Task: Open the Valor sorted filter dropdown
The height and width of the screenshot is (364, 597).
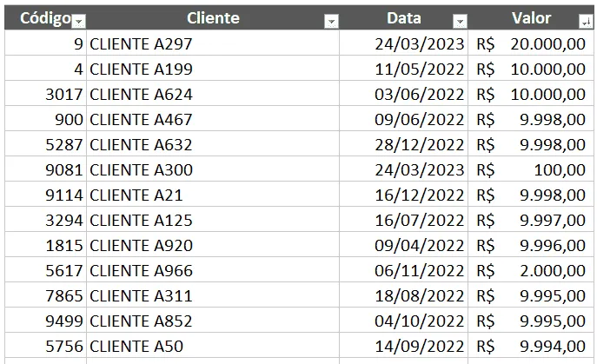Action: [586, 22]
